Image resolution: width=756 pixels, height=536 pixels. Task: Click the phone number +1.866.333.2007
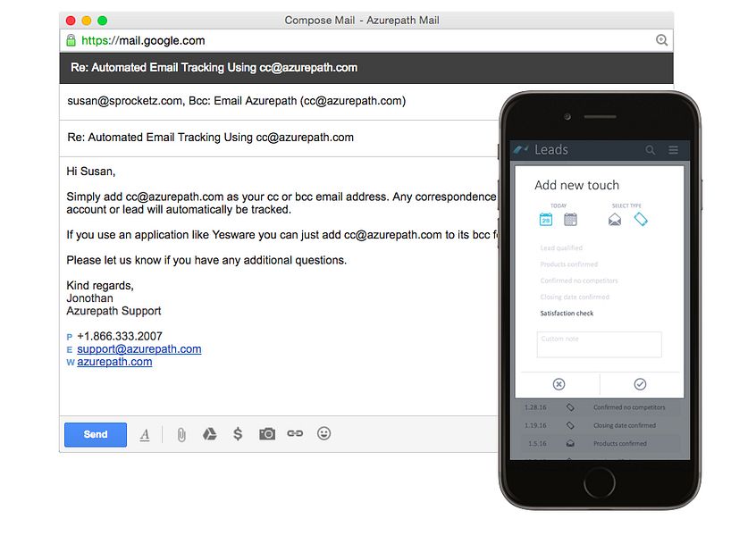click(120, 336)
